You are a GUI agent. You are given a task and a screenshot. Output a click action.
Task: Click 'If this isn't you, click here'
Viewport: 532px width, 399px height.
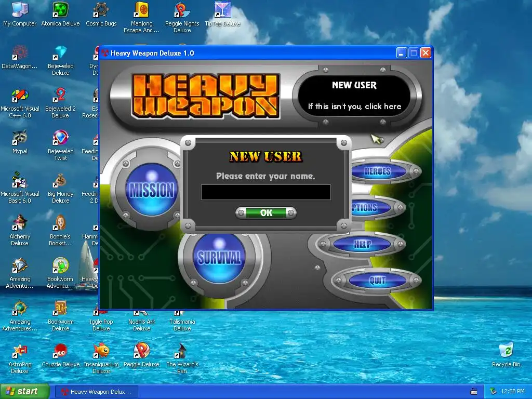point(354,106)
